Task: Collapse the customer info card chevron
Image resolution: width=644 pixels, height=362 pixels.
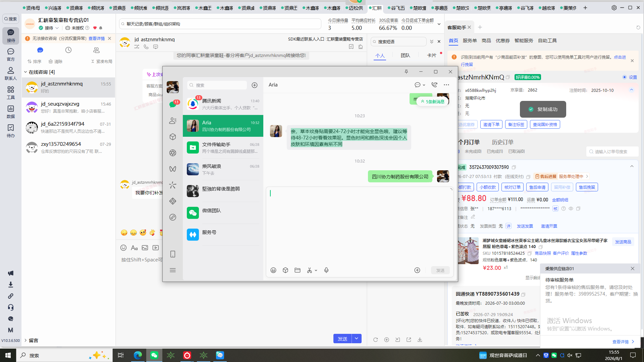Action: click(632, 90)
